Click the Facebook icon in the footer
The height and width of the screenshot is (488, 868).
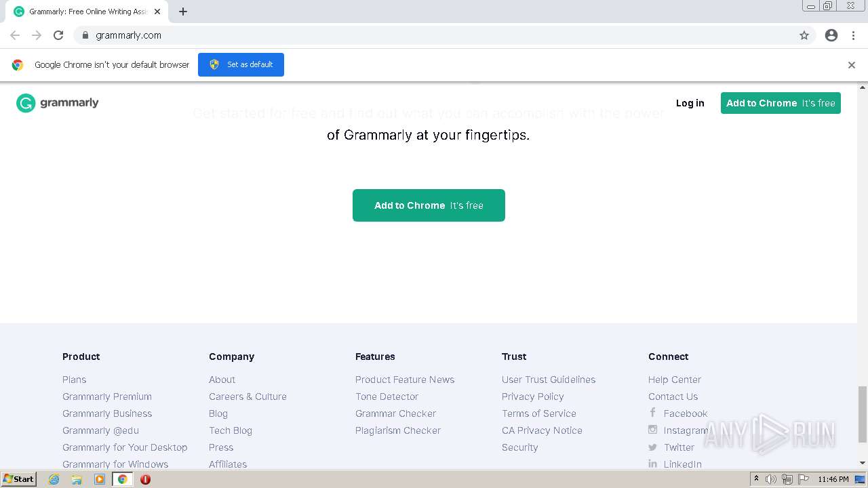click(652, 413)
